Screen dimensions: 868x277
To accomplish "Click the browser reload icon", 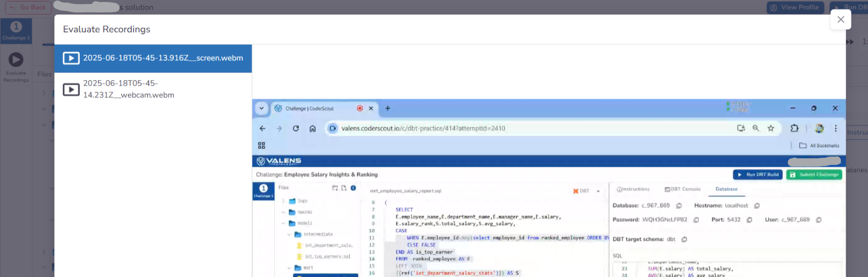I will point(296,128).
